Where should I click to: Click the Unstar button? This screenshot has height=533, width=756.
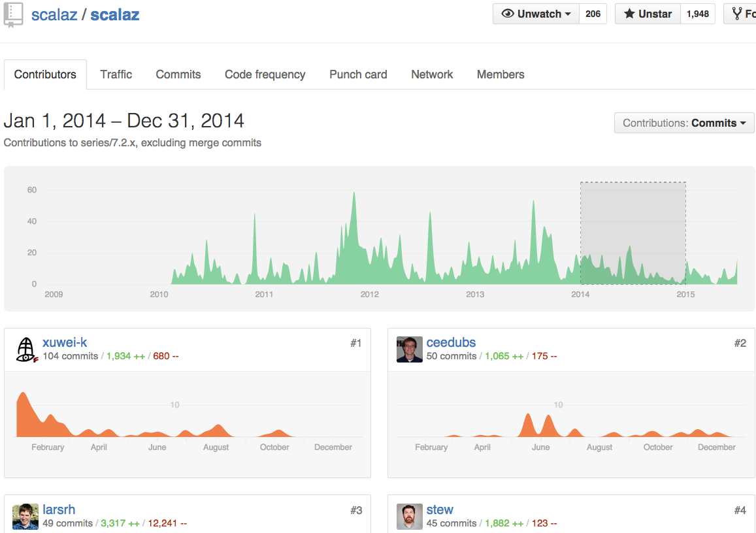[648, 14]
